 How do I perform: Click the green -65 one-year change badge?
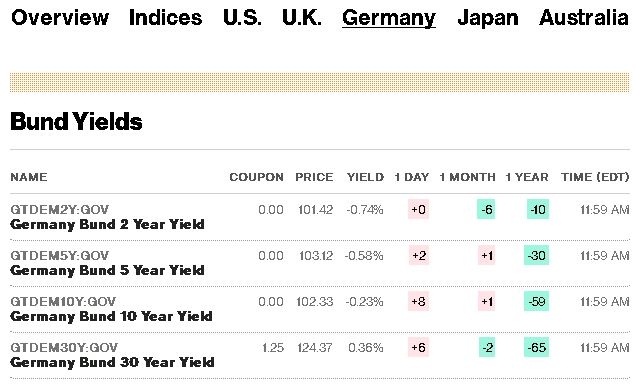click(537, 348)
